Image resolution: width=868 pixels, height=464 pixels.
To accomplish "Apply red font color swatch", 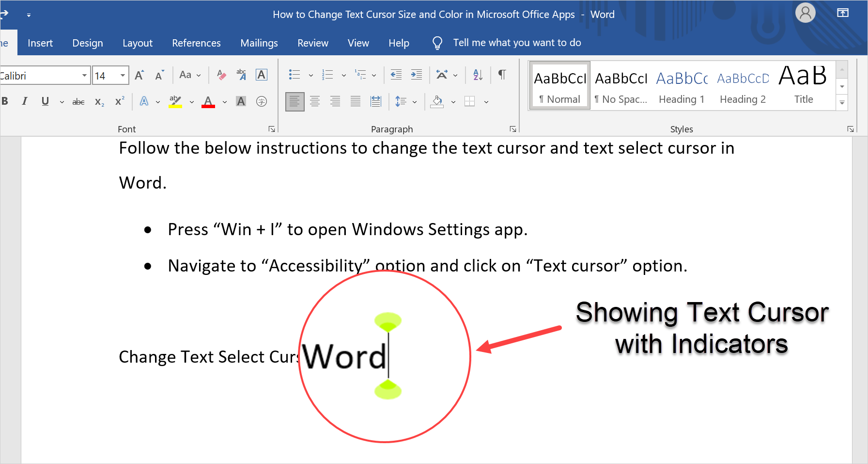I will tap(208, 102).
